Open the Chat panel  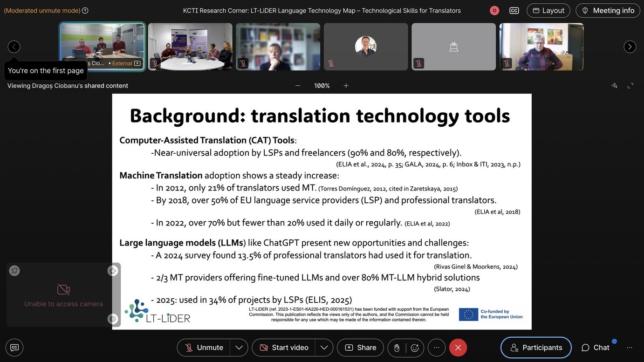tap(595, 348)
